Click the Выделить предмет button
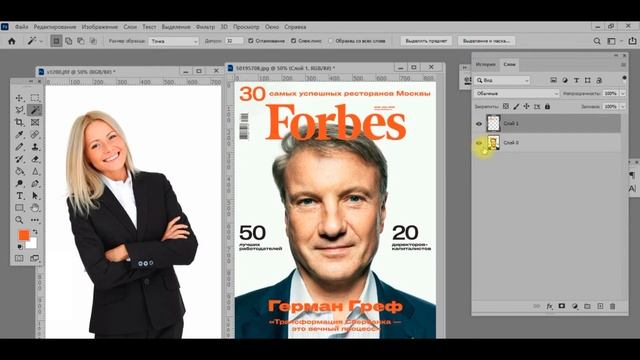The height and width of the screenshot is (360, 640). (x=426, y=41)
